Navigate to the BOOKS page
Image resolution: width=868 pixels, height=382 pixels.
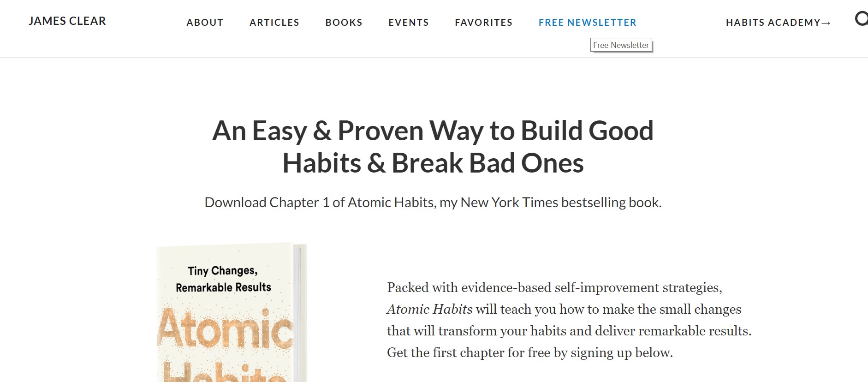point(344,22)
